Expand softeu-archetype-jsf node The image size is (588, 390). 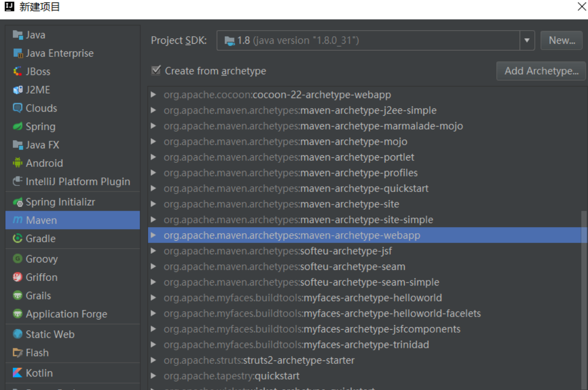point(153,251)
